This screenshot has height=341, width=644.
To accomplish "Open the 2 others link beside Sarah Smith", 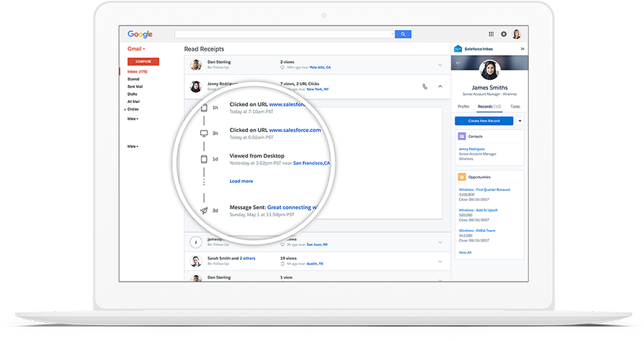I will tap(247, 258).
